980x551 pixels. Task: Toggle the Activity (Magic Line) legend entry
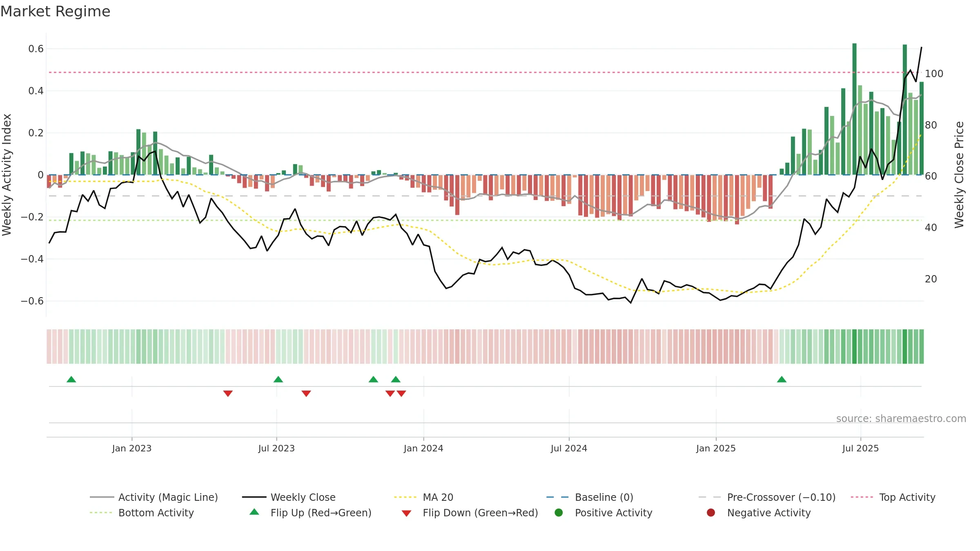154,497
